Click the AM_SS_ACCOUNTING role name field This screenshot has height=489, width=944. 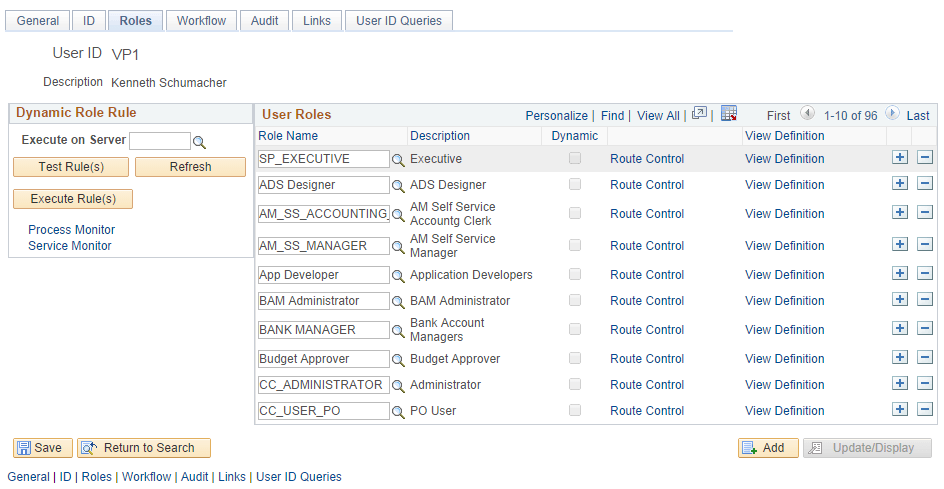click(x=324, y=214)
